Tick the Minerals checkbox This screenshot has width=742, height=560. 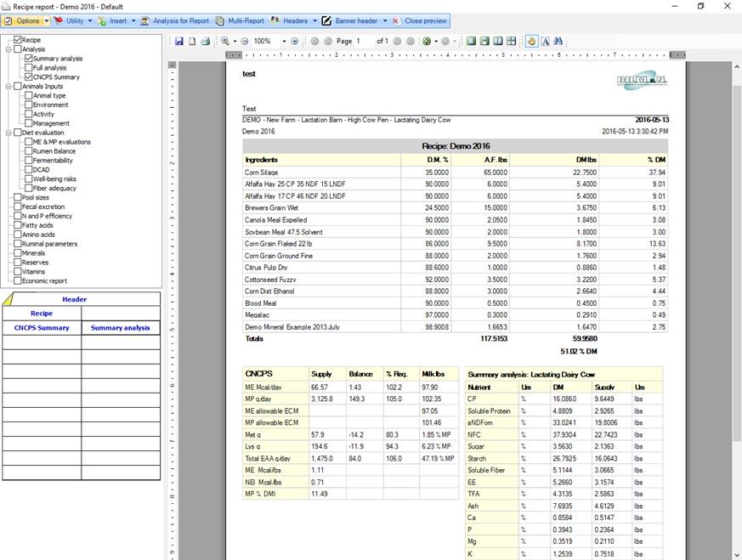pyautogui.click(x=18, y=253)
